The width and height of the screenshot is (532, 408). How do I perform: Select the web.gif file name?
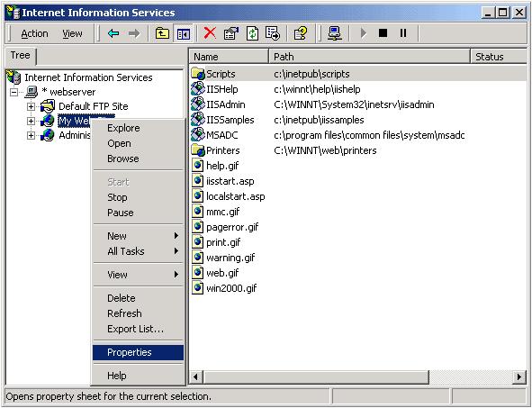[x=222, y=273]
